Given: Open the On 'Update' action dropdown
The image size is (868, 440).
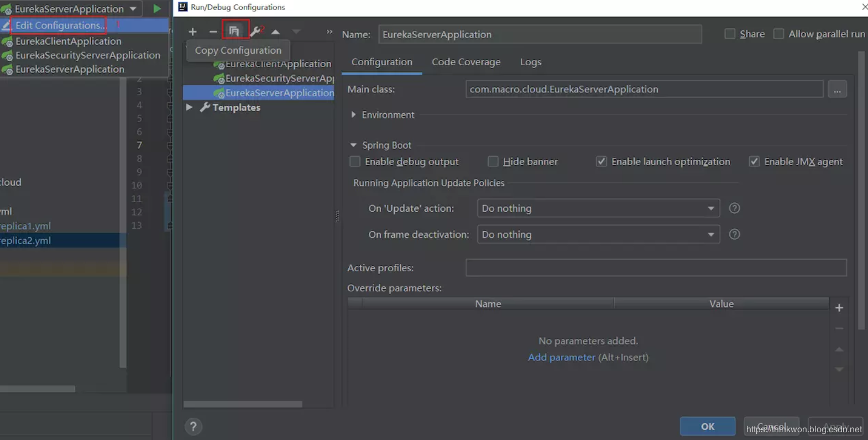Looking at the screenshot, I should (598, 208).
